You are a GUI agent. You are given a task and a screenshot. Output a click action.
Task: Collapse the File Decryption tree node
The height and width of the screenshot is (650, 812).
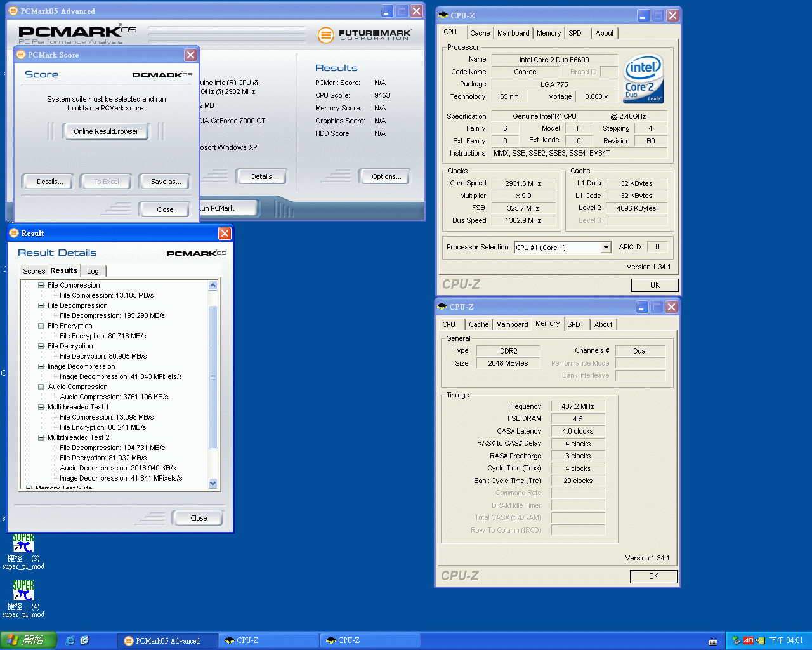point(41,346)
